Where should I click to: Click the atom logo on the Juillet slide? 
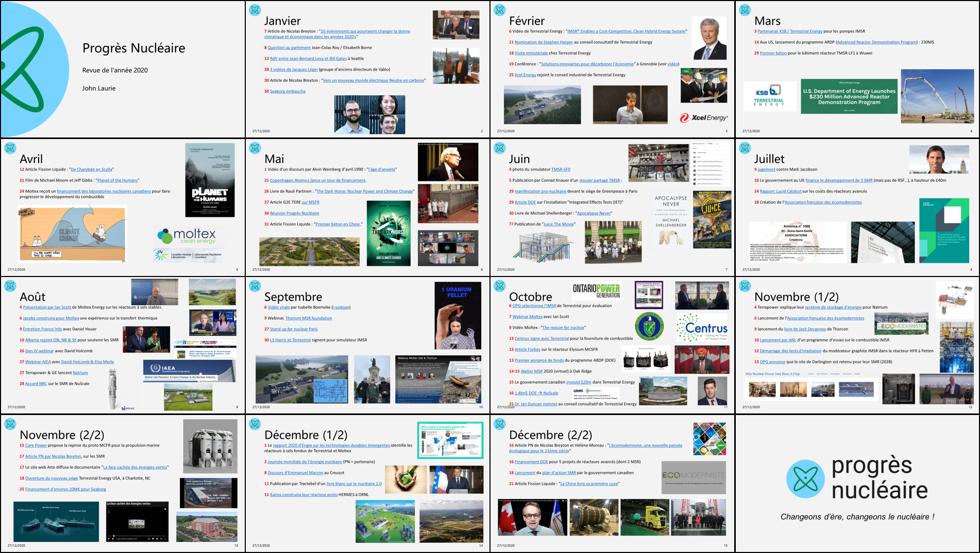pyautogui.click(x=745, y=148)
